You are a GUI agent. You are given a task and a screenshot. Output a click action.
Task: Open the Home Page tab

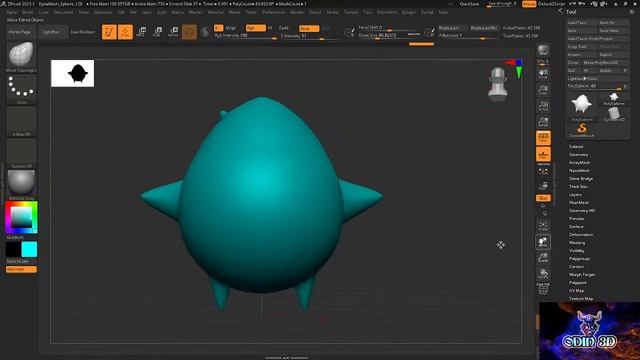click(20, 32)
